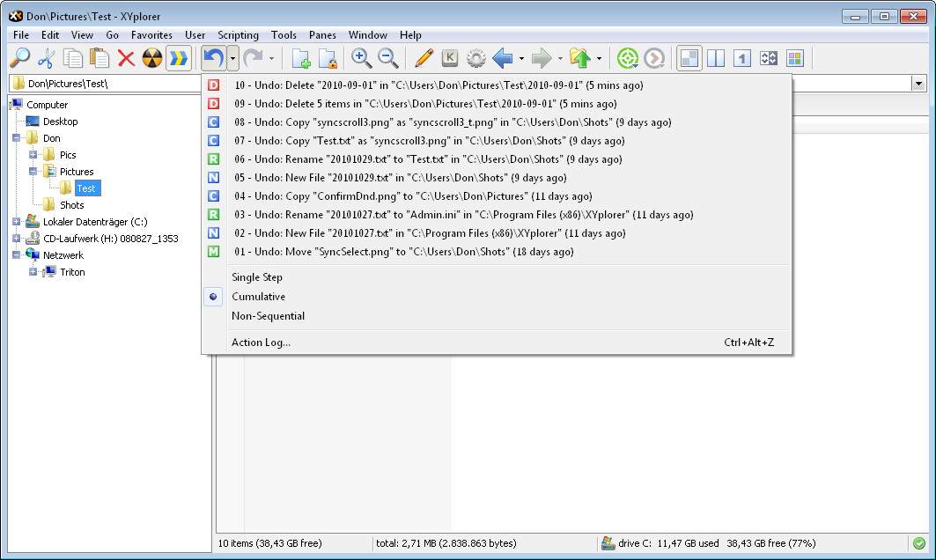The height and width of the screenshot is (560, 936).
Task: Click the grey Redo arrow icon
Action: pyautogui.click(x=253, y=58)
